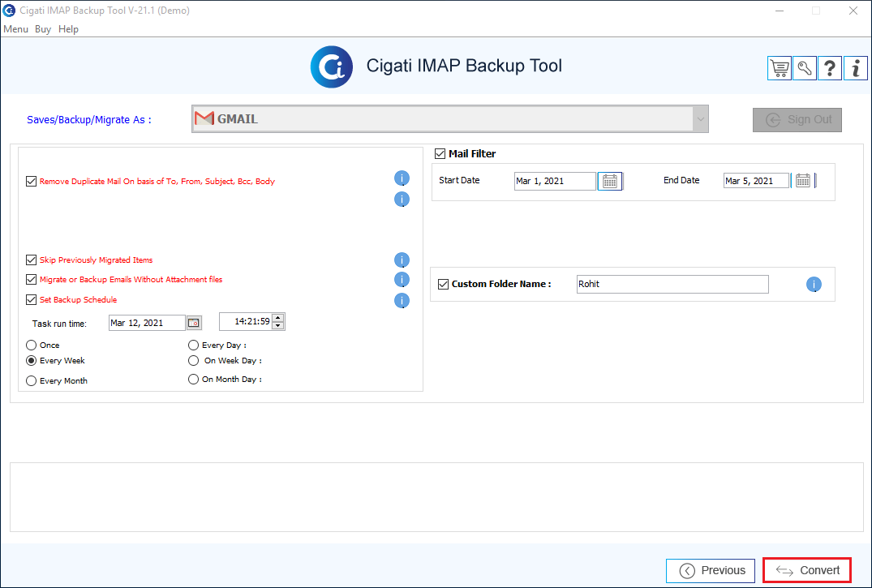Click the empty log panel above Previous

pos(436,497)
